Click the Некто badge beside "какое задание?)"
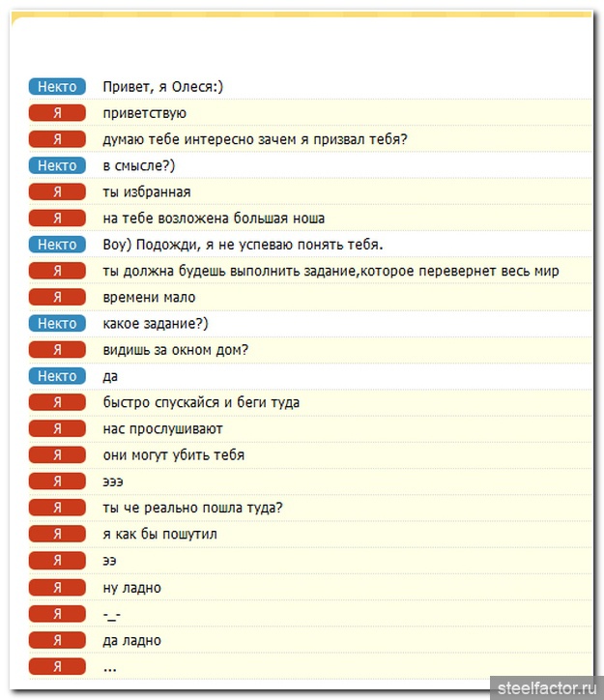The height and width of the screenshot is (700, 604). pos(57,324)
